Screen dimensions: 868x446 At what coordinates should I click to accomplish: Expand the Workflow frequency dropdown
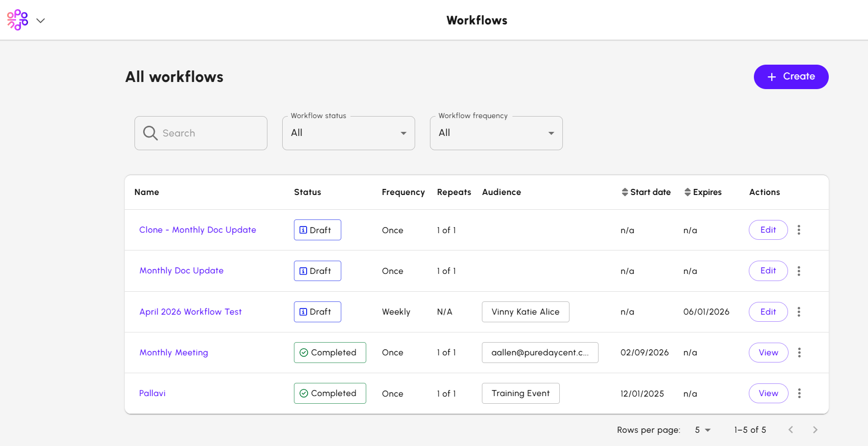[496, 133]
